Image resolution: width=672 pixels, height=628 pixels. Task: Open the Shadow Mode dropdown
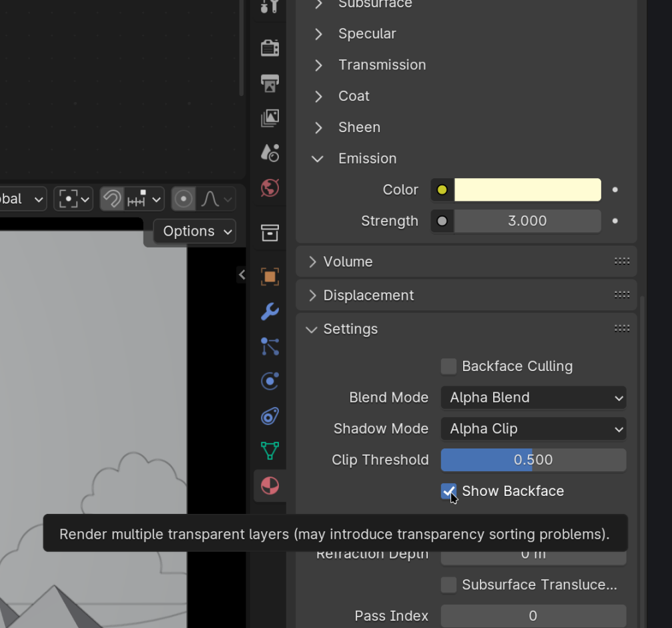(533, 429)
